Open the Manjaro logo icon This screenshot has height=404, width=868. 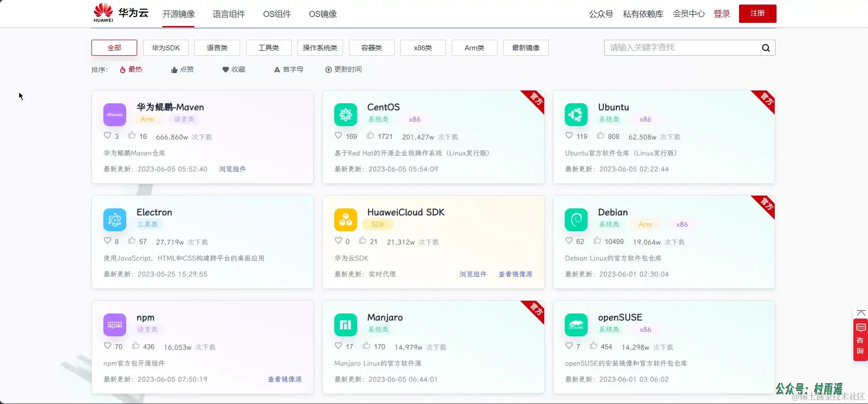(346, 325)
